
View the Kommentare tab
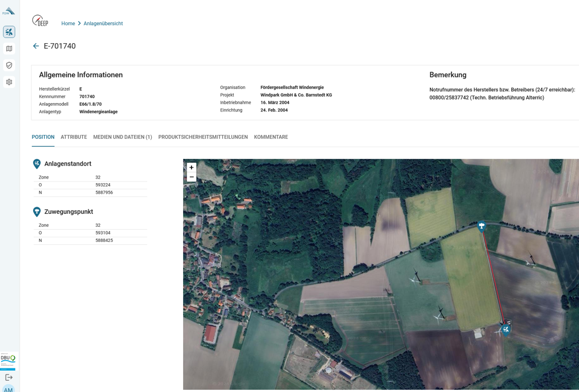click(x=271, y=137)
